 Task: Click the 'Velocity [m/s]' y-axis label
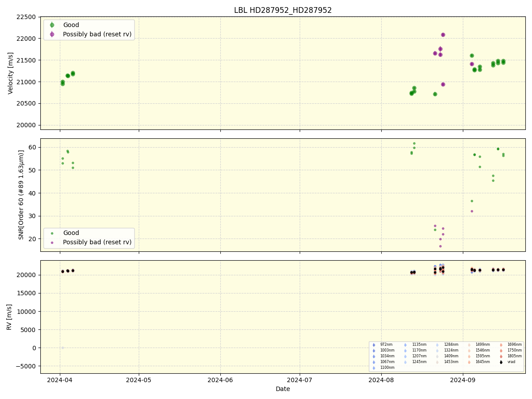[x=11, y=73]
